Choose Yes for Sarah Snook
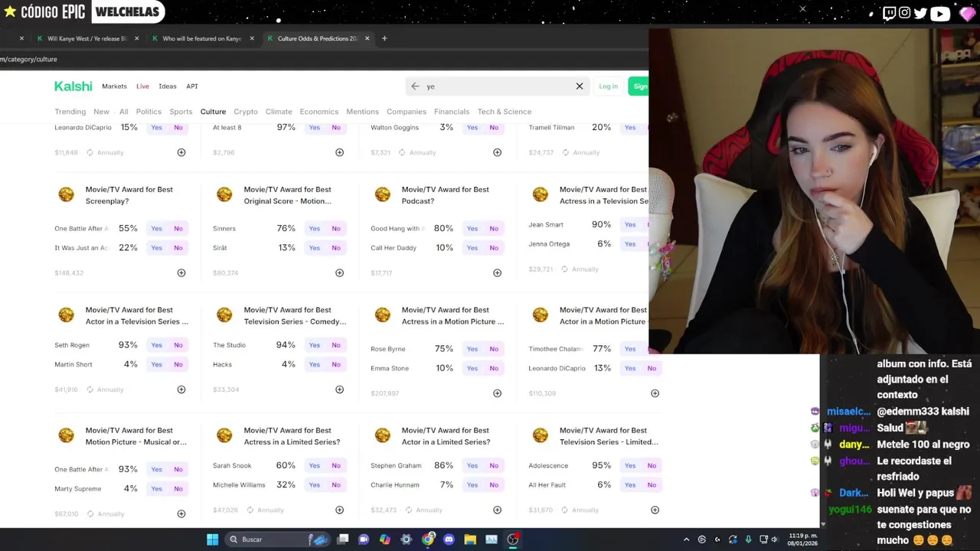Screen dimensions: 980x551 point(314,465)
